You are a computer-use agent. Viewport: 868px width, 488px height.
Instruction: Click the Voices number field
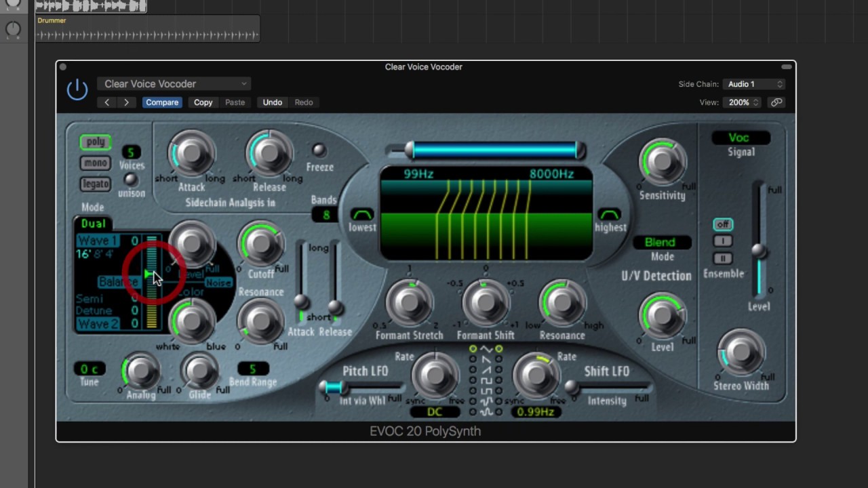[x=131, y=152]
